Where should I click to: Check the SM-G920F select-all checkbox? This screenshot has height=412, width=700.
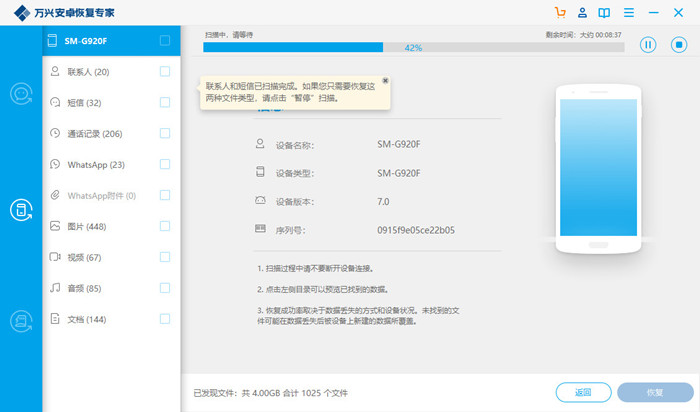165,41
